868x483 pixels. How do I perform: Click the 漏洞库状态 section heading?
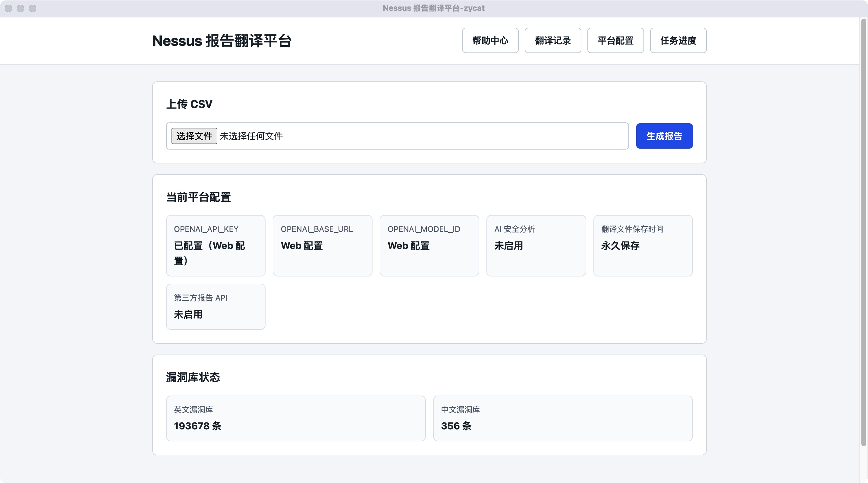pos(193,377)
